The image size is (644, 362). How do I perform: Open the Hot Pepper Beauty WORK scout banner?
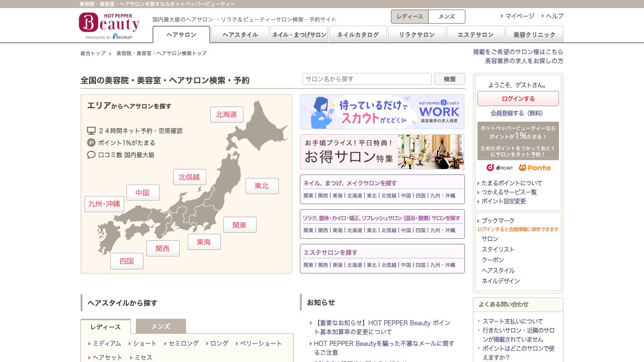pyautogui.click(x=382, y=112)
